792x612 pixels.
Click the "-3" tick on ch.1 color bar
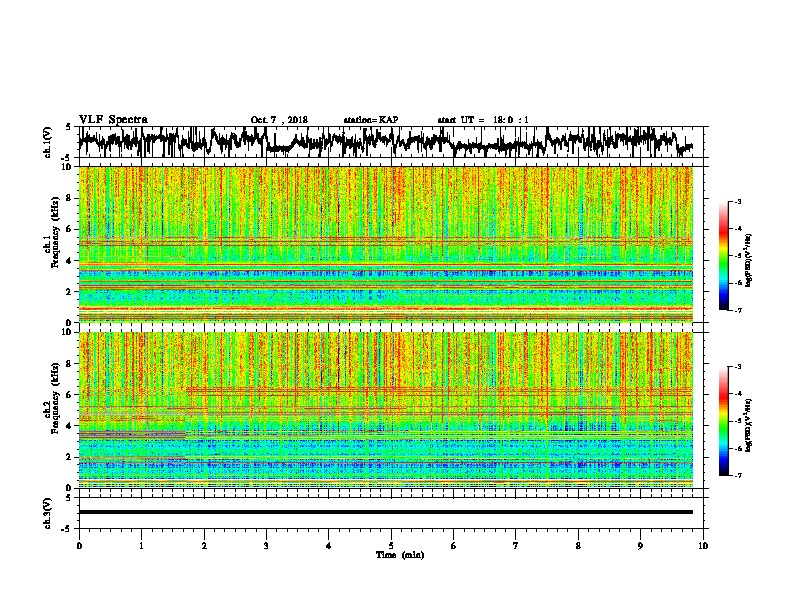pyautogui.click(x=737, y=201)
